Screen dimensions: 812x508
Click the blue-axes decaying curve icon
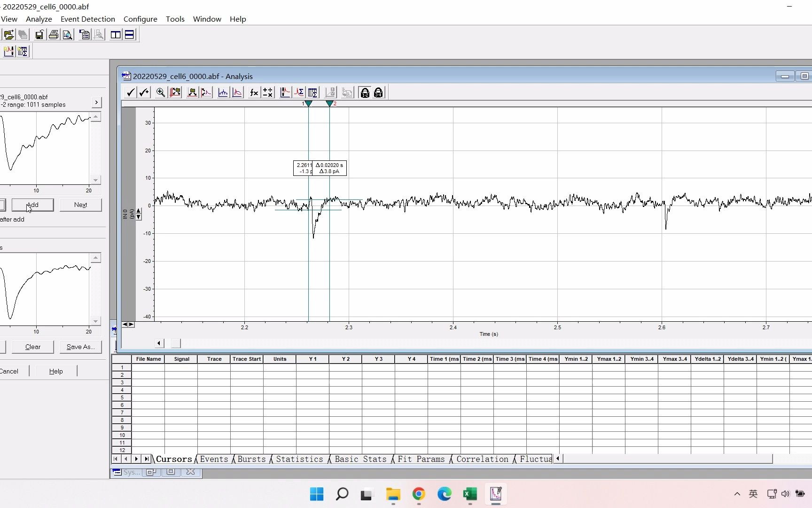click(237, 93)
